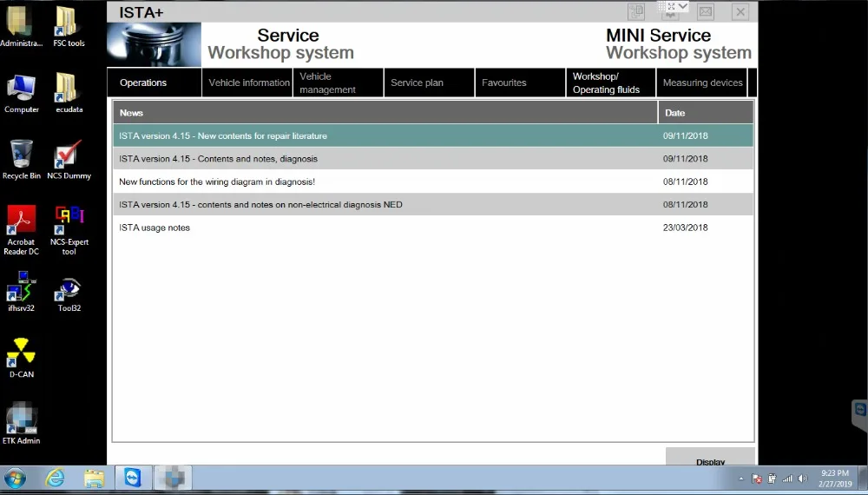Switch to the TeamViewer taskbar button
The width and height of the screenshot is (868, 495).
[x=133, y=478]
